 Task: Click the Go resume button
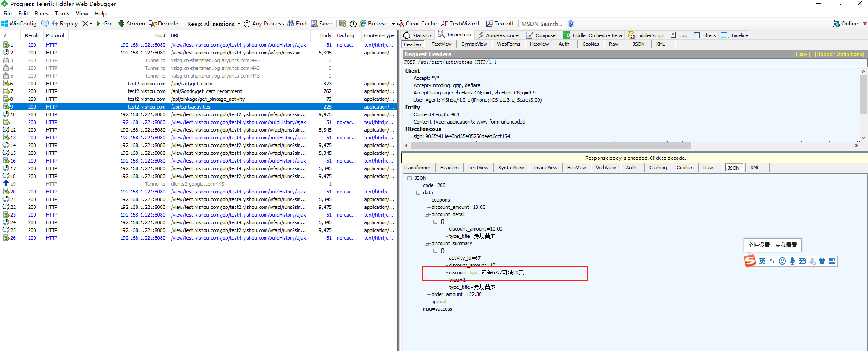[x=104, y=24]
